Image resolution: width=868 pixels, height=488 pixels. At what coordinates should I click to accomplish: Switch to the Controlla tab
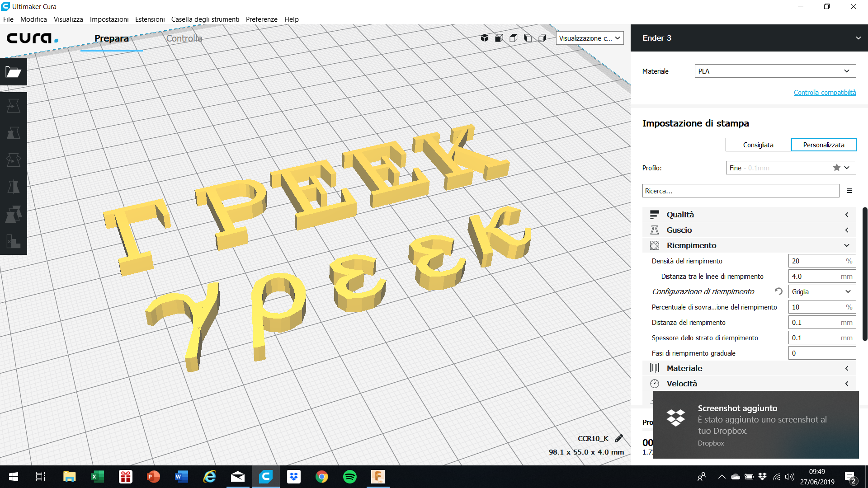coord(184,38)
